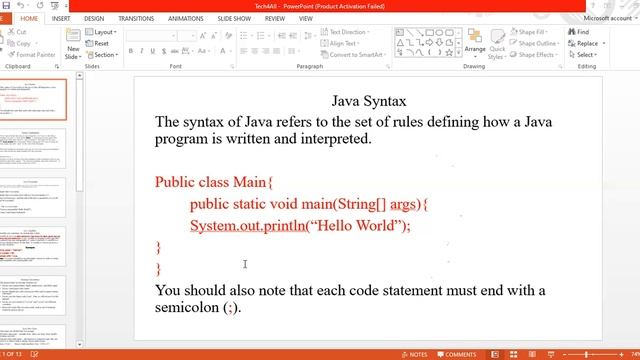
Task: Toggle Text Shadow formatting
Action: [164, 51]
